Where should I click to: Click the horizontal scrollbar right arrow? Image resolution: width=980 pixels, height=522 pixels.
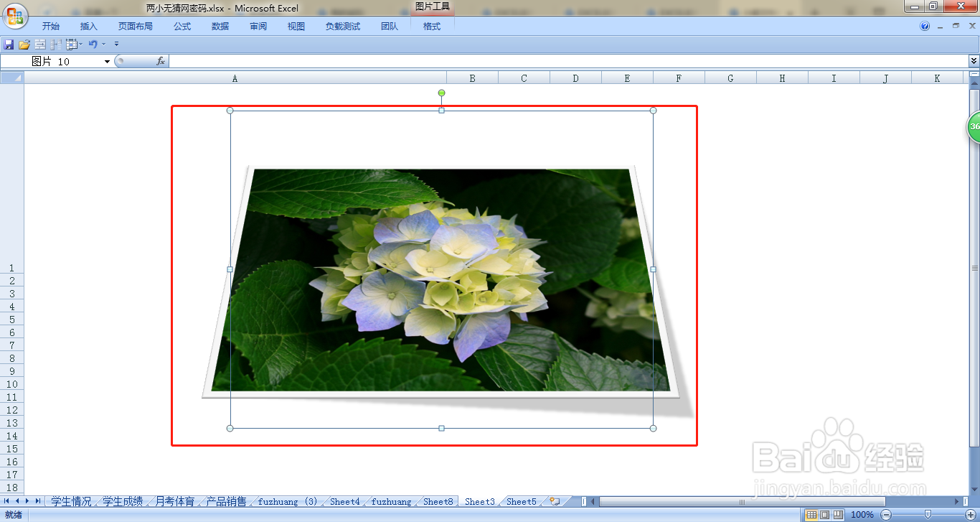tap(956, 502)
